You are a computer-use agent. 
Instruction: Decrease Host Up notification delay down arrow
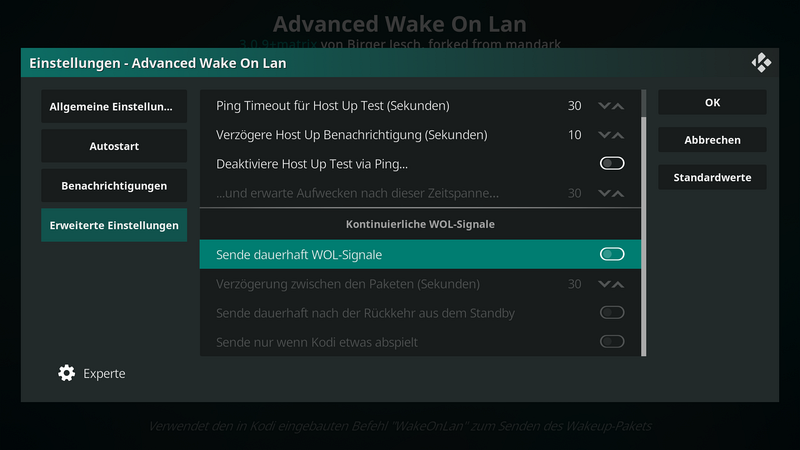coord(604,135)
